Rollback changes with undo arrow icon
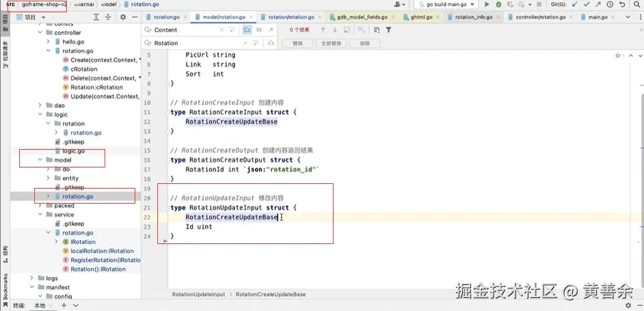The image size is (644, 311). pos(622,4)
